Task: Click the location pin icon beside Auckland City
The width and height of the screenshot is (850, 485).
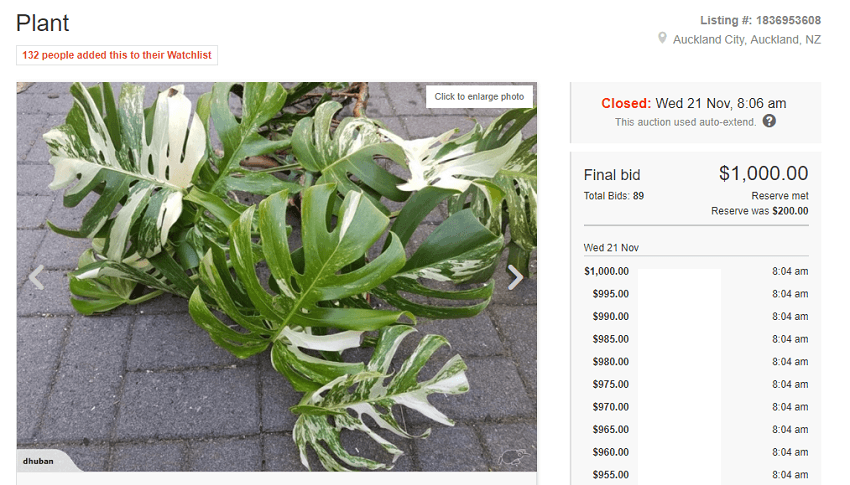Action: pos(662,38)
